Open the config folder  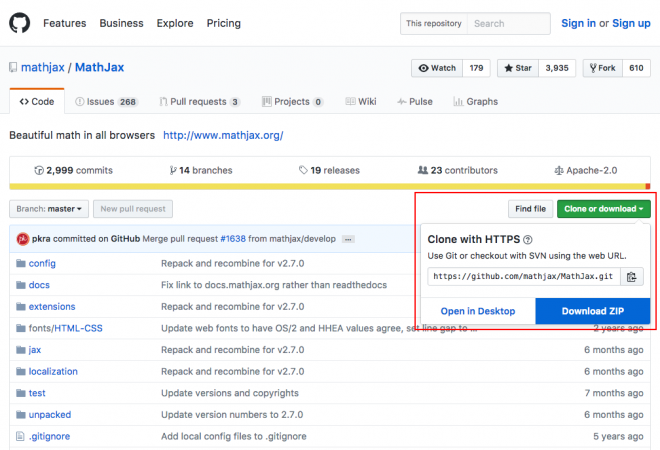coord(42,263)
